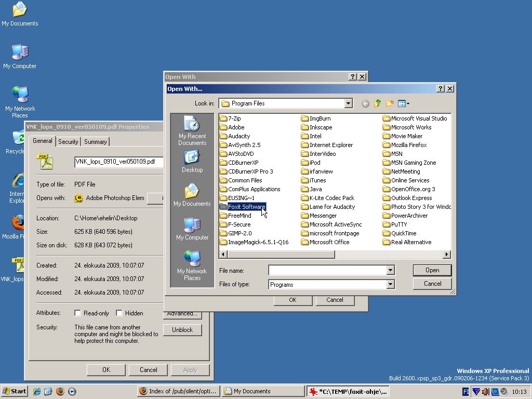Click the right scroll arrow in folder list
The height and width of the screenshot is (399, 532).
(447, 254)
